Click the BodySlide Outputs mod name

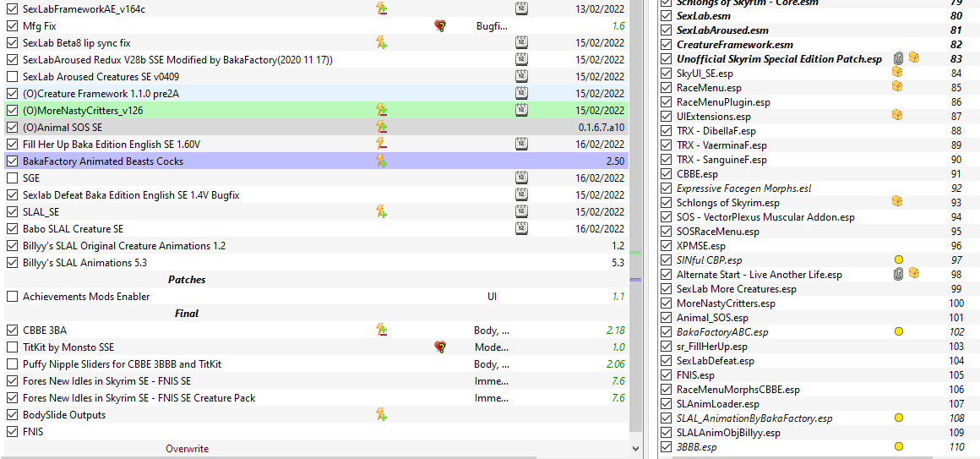tap(63, 414)
